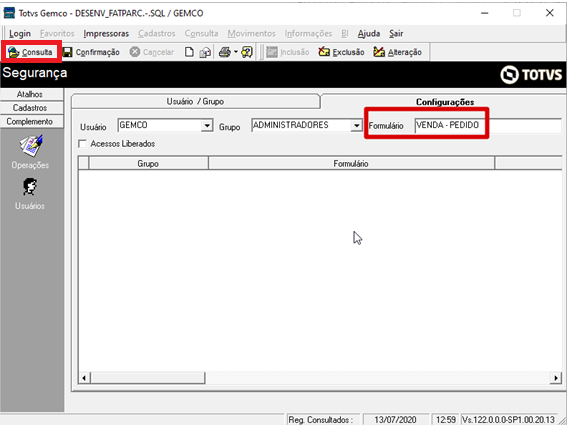Click the Formulário column header
Viewport: 568px width, 433px height.
pyautogui.click(x=351, y=164)
